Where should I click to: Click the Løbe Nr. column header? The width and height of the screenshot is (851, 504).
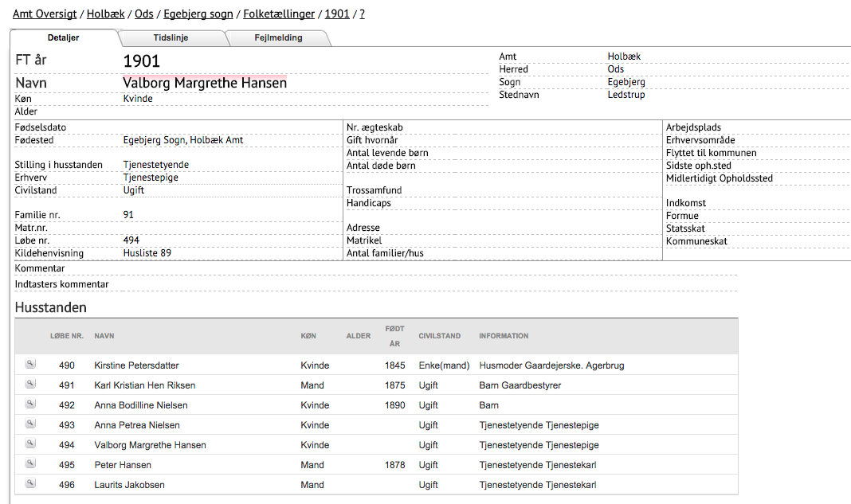[x=67, y=336]
